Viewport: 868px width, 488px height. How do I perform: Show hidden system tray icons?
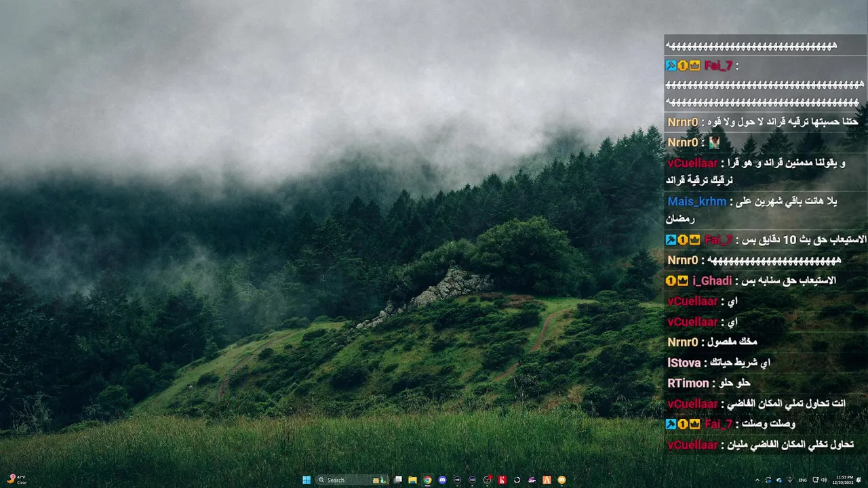(x=757, y=480)
